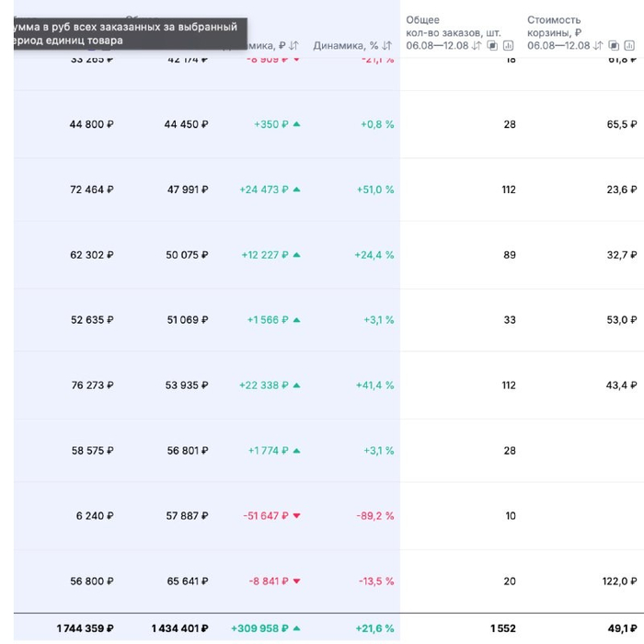Click the -13,5 % value

tap(376, 581)
